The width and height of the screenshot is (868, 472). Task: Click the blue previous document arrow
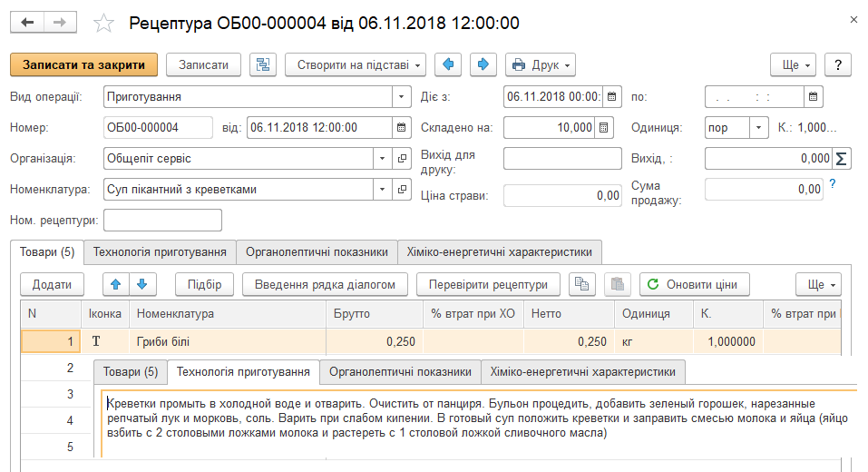coord(449,64)
